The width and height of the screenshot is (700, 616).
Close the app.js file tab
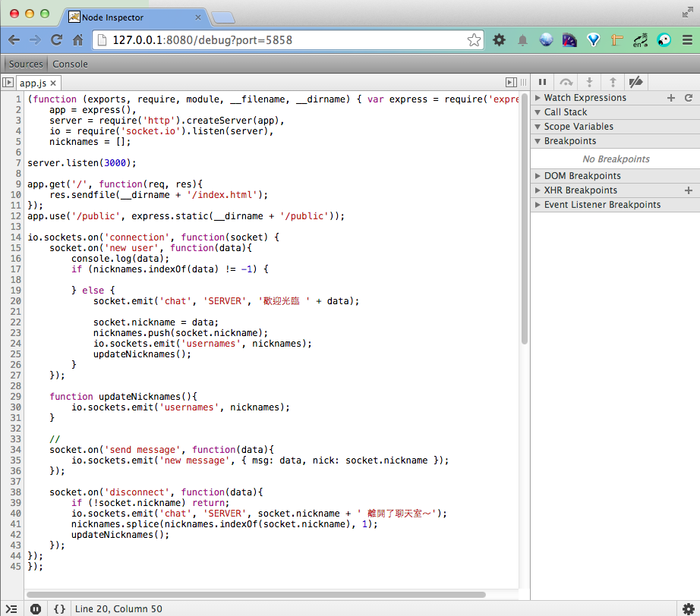(x=53, y=83)
